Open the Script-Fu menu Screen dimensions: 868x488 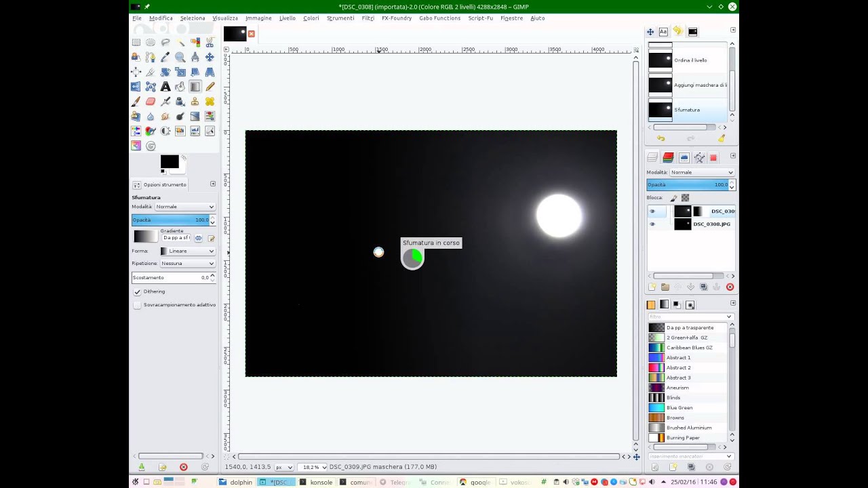[x=480, y=18]
